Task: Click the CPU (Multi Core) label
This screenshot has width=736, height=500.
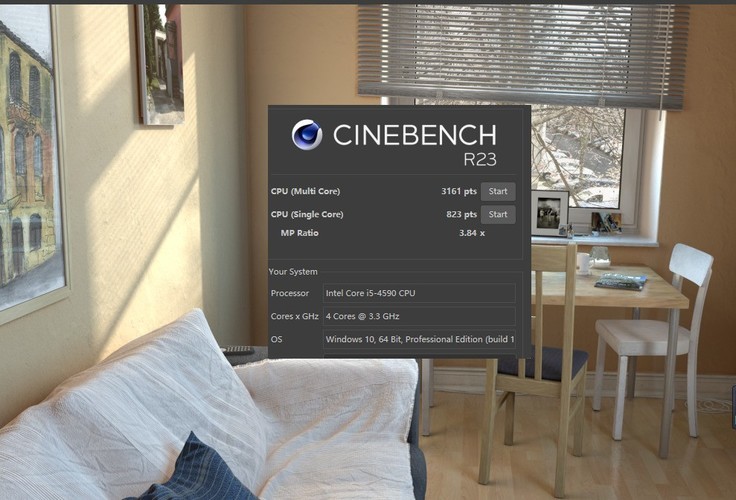Action: (305, 191)
